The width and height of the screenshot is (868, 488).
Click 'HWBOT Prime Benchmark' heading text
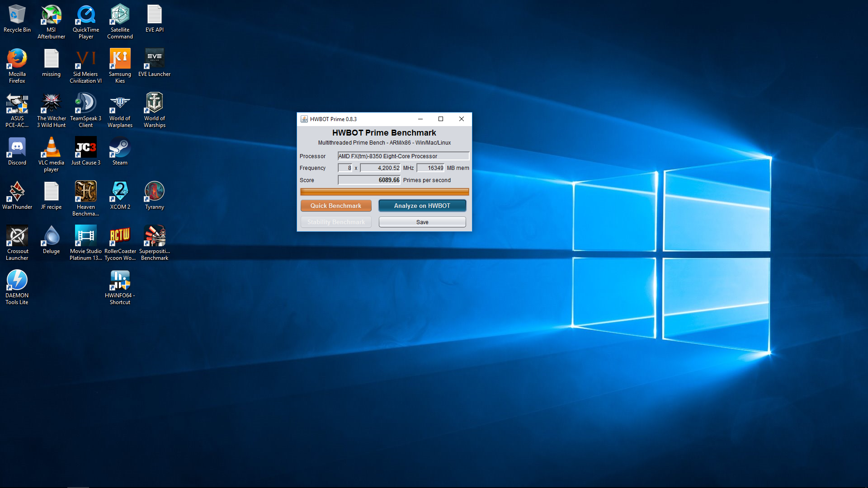384,133
